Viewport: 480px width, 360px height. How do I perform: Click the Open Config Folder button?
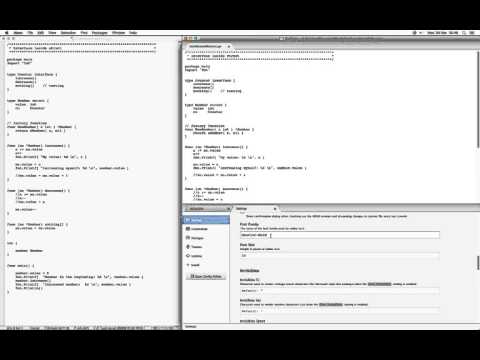point(206,276)
